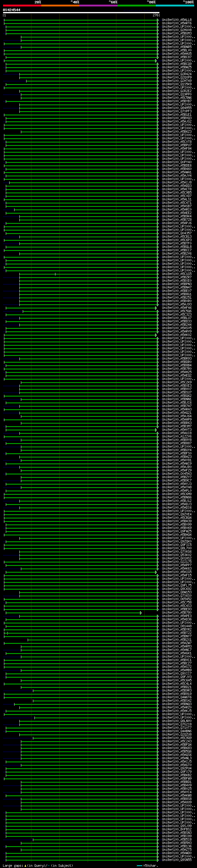Open hit UniRef100_A5ALL8
The image size is (197, 868).
(177, 20)
